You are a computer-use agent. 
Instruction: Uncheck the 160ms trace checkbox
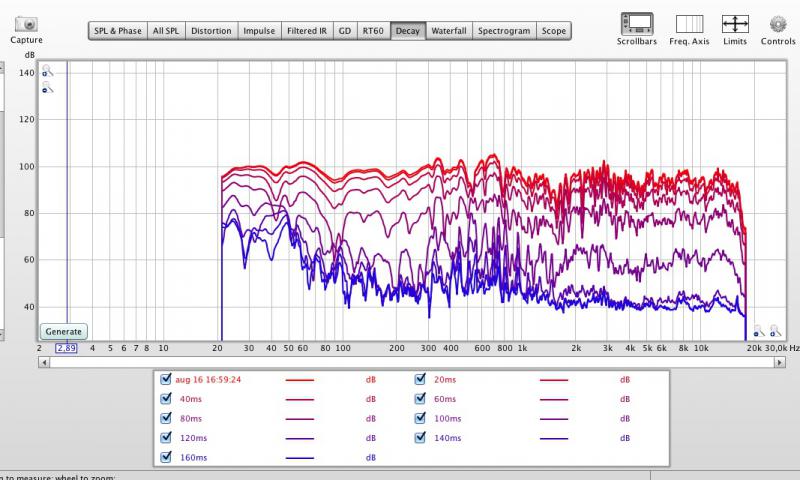click(166, 457)
